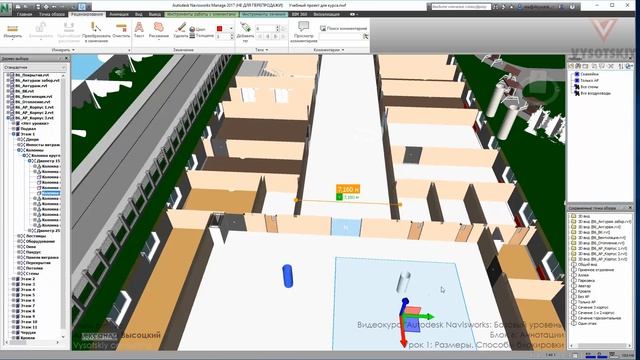Open the Общий вид saved viewpoint
Image resolution: width=640 pixels, height=360 pixels.
coord(587,264)
